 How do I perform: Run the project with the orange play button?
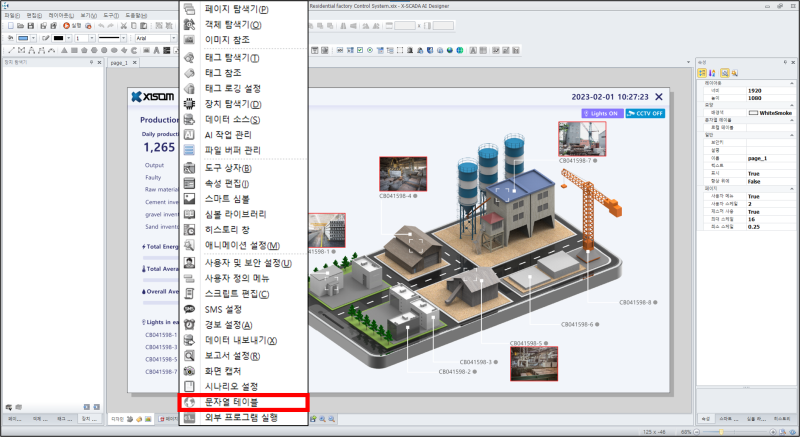[66, 25]
